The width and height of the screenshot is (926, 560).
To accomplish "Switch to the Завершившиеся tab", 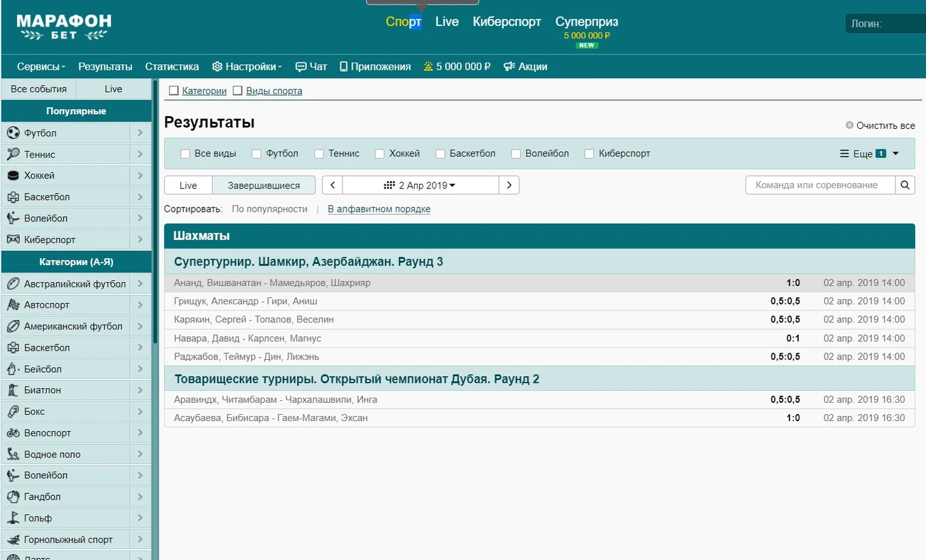I will (x=263, y=185).
